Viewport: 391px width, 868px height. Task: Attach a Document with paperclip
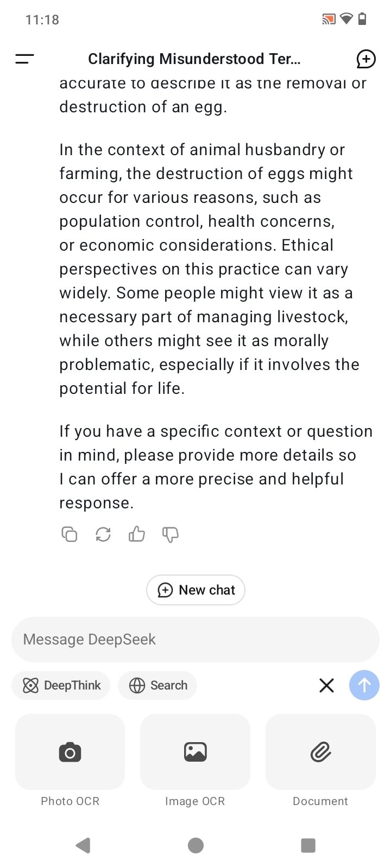pos(320,752)
